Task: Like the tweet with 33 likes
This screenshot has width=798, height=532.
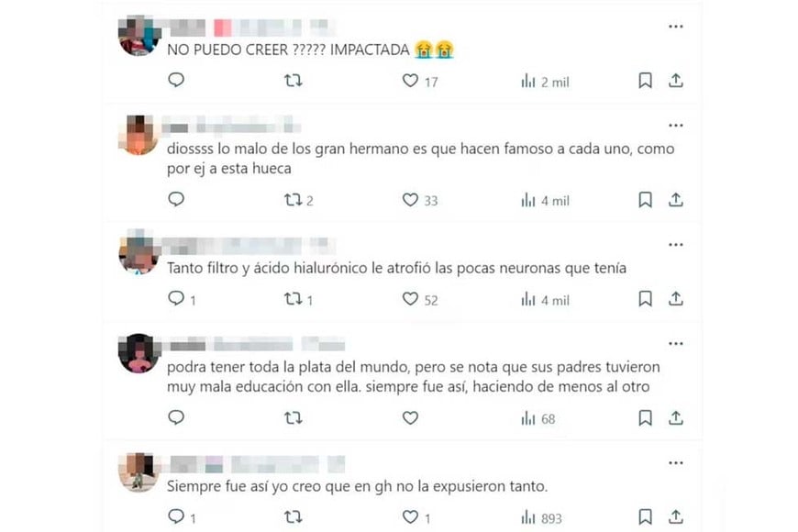Action: coord(410,200)
